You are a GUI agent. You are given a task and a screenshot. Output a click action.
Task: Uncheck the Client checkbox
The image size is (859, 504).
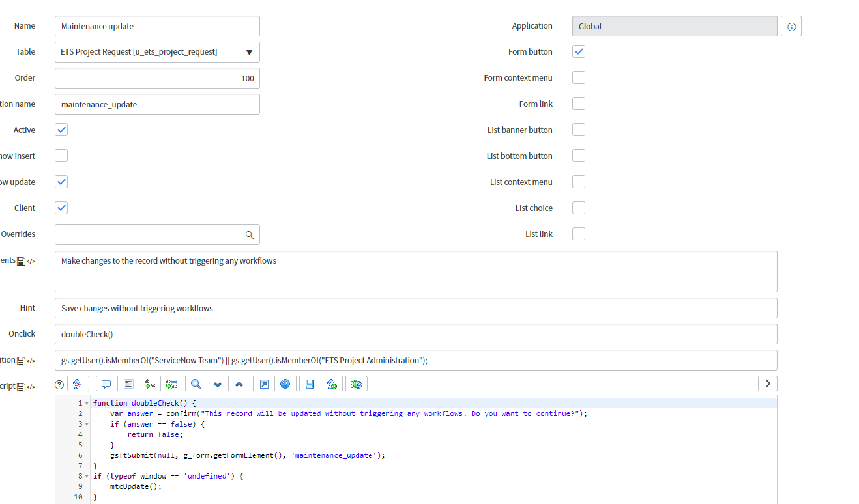[61, 208]
